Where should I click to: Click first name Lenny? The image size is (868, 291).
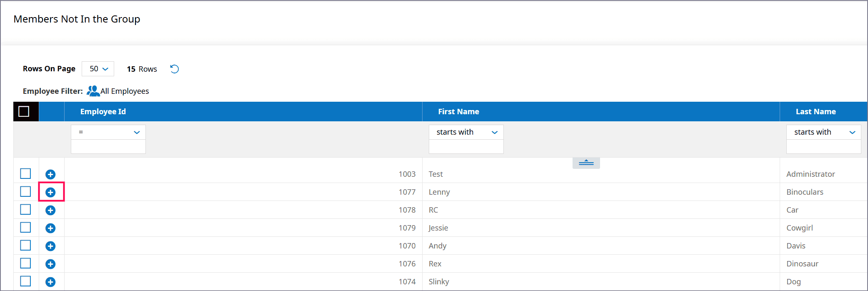[x=439, y=192]
